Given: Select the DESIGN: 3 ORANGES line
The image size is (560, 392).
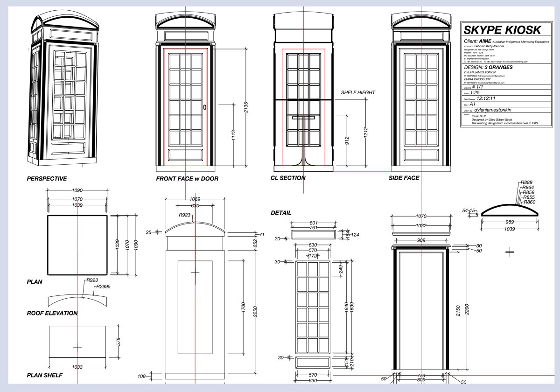Looking at the screenshot, I should [x=488, y=67].
